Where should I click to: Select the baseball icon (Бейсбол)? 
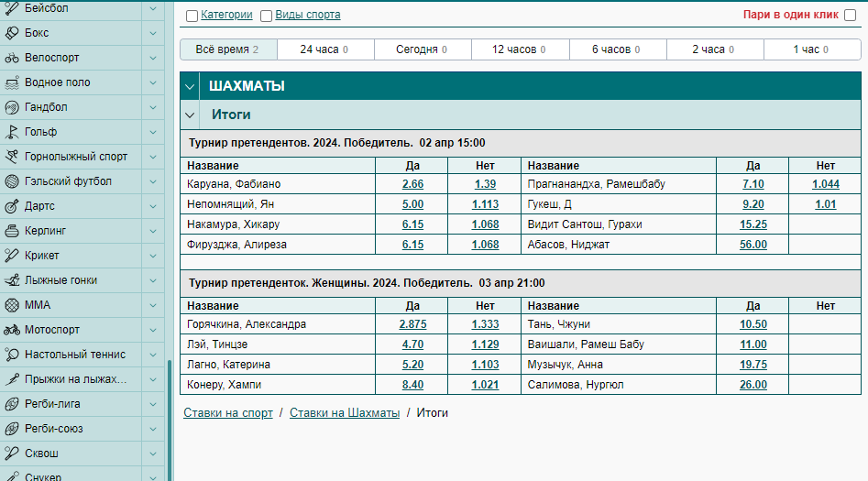coord(12,7)
